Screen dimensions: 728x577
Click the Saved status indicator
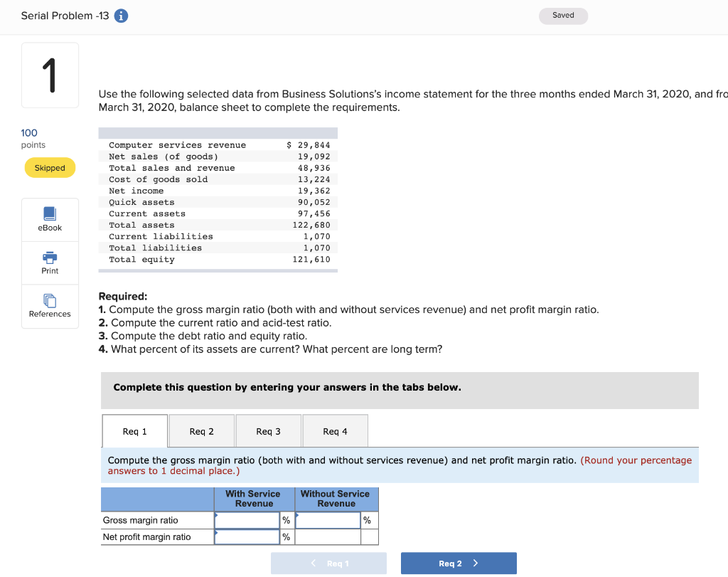pos(563,15)
